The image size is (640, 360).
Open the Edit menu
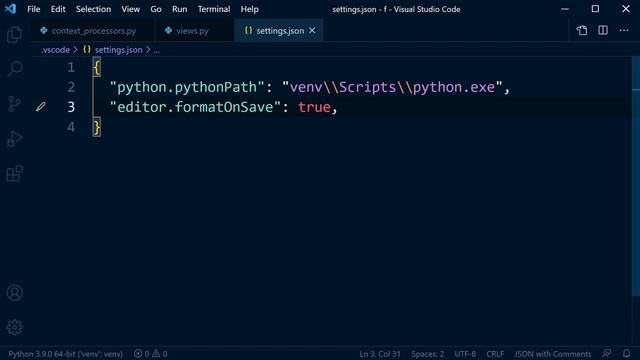[58, 9]
